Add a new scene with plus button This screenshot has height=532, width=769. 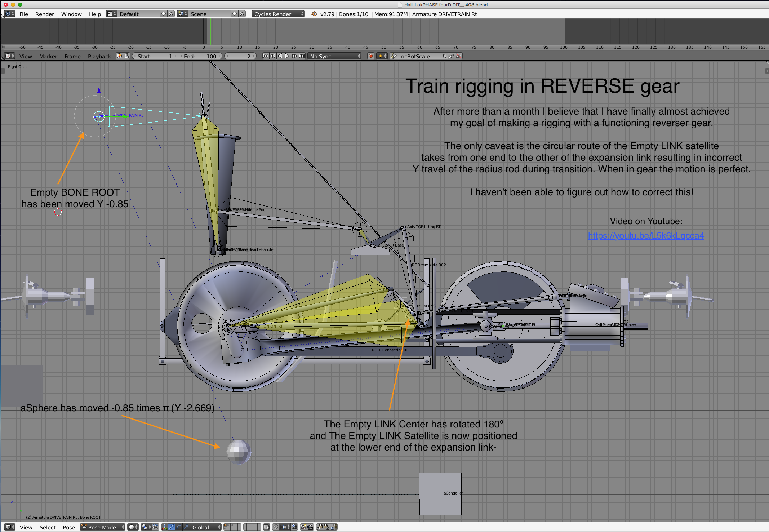click(x=235, y=14)
